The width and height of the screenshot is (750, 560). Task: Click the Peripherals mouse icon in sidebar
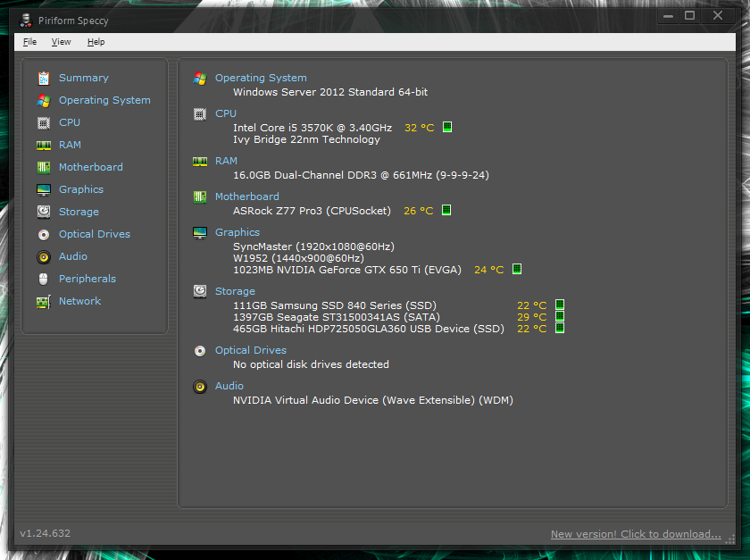click(x=44, y=279)
